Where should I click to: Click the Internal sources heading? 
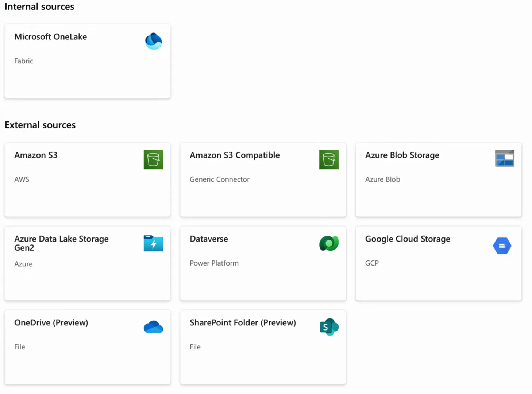point(39,7)
